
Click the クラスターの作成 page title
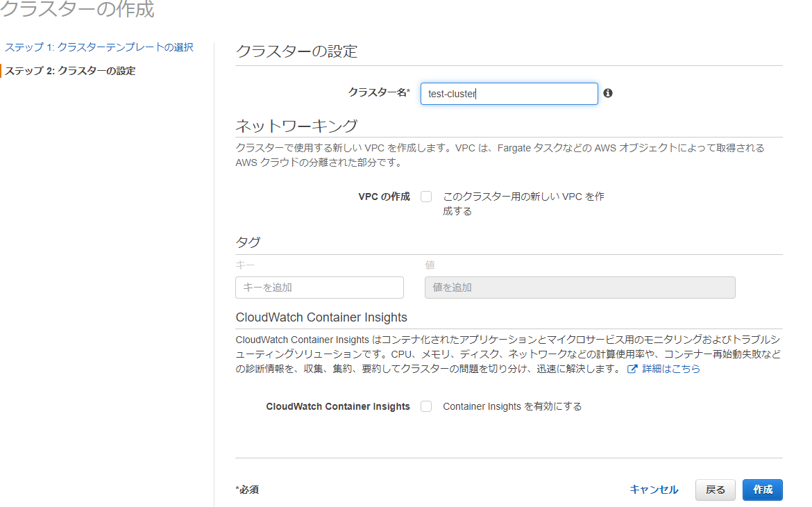point(77,10)
